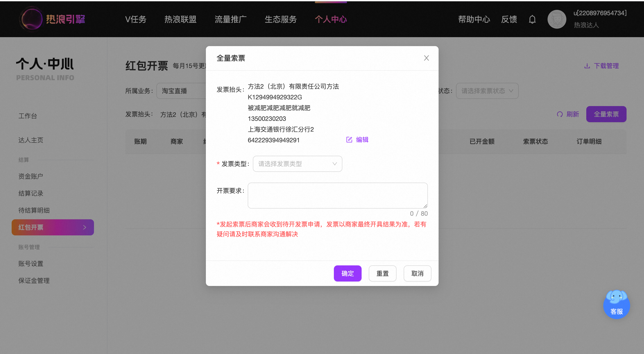Click the 索票状态 column header

[535, 141]
